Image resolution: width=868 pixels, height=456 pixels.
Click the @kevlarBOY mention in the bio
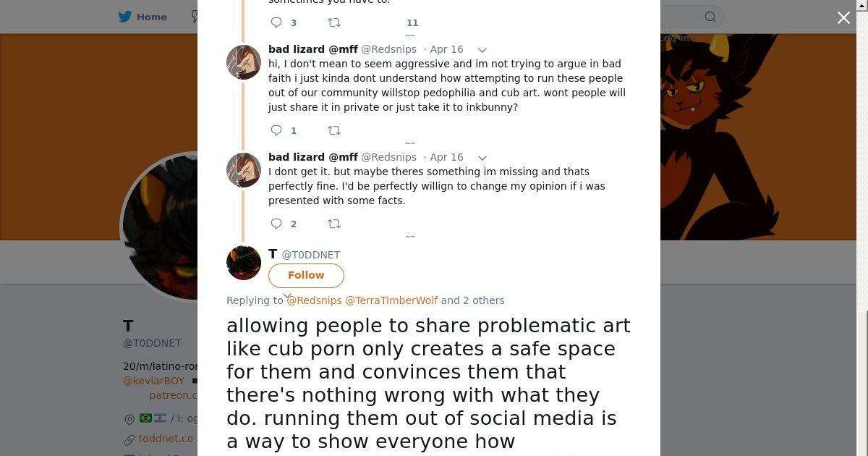pos(153,381)
